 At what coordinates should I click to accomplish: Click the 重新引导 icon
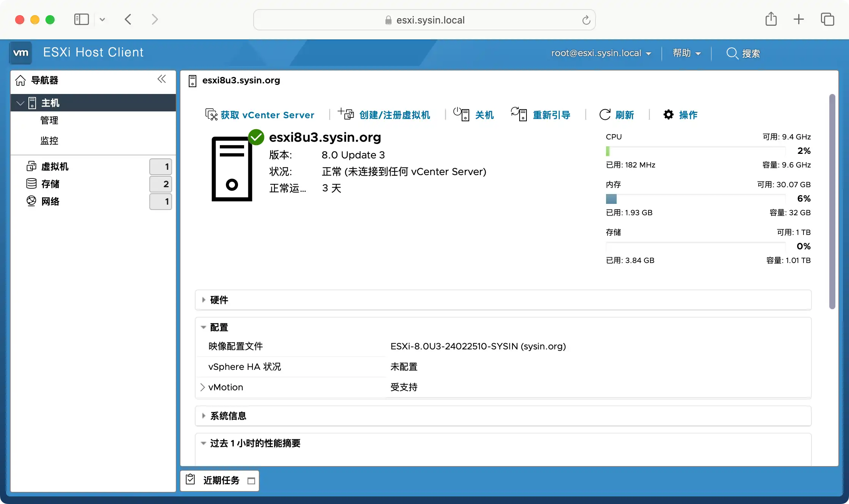point(518,114)
